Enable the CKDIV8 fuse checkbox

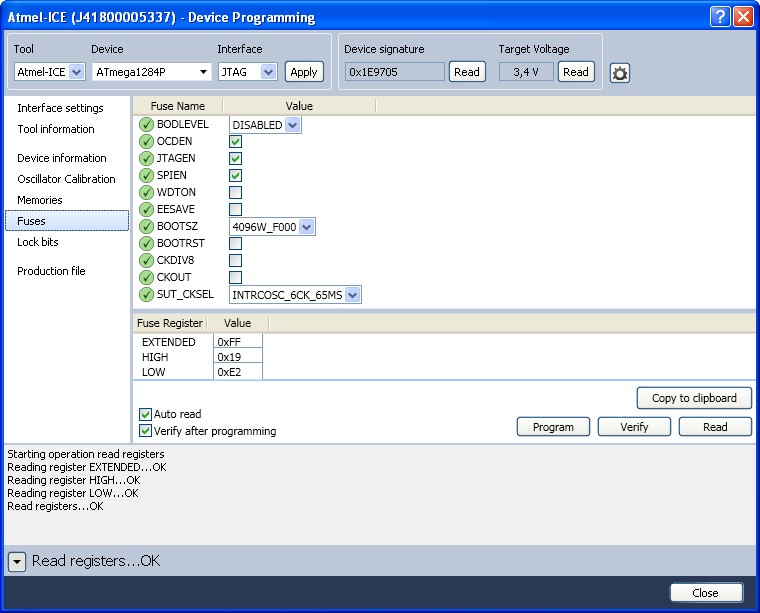(x=236, y=260)
